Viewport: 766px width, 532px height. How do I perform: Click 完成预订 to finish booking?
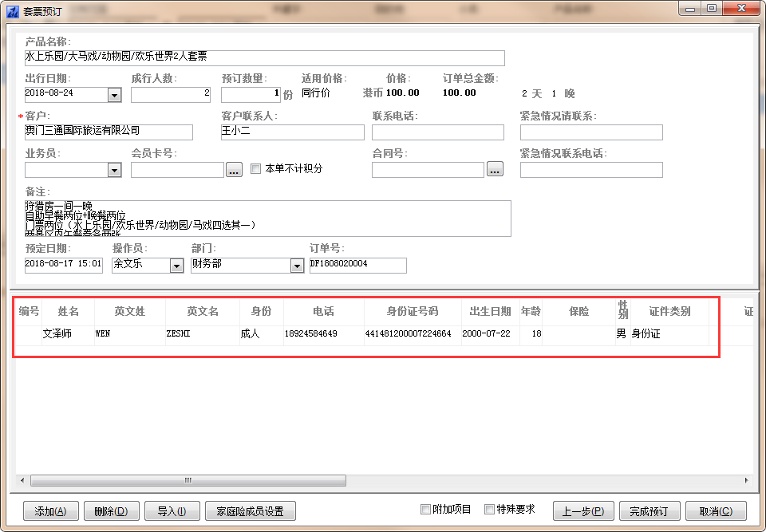click(x=649, y=511)
